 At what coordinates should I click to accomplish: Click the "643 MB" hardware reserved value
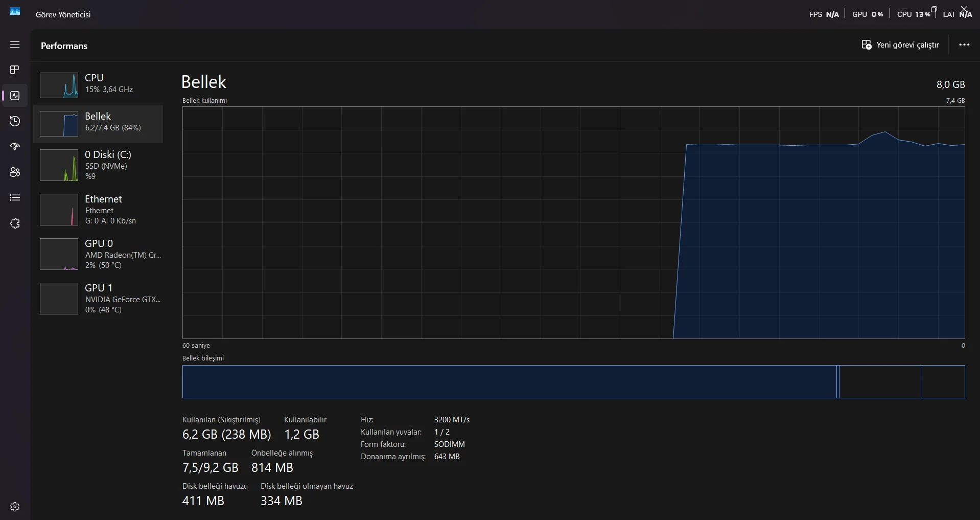coord(447,457)
